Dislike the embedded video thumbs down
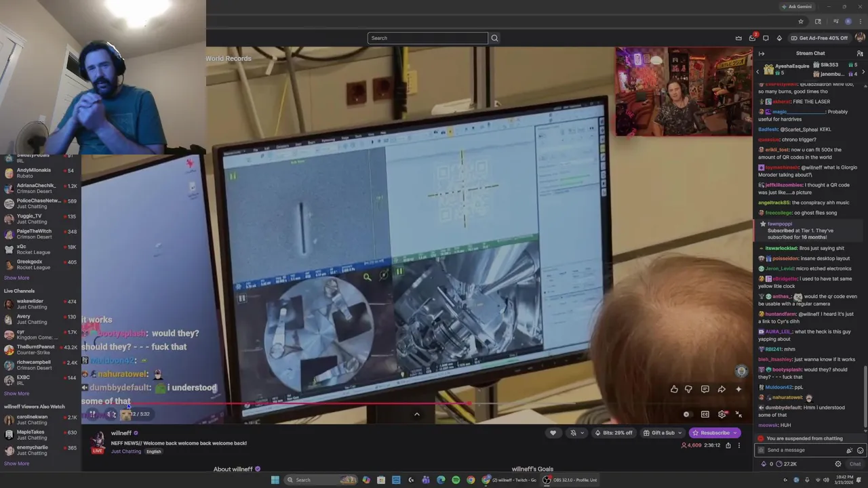This screenshot has height=488, width=868. click(x=688, y=389)
